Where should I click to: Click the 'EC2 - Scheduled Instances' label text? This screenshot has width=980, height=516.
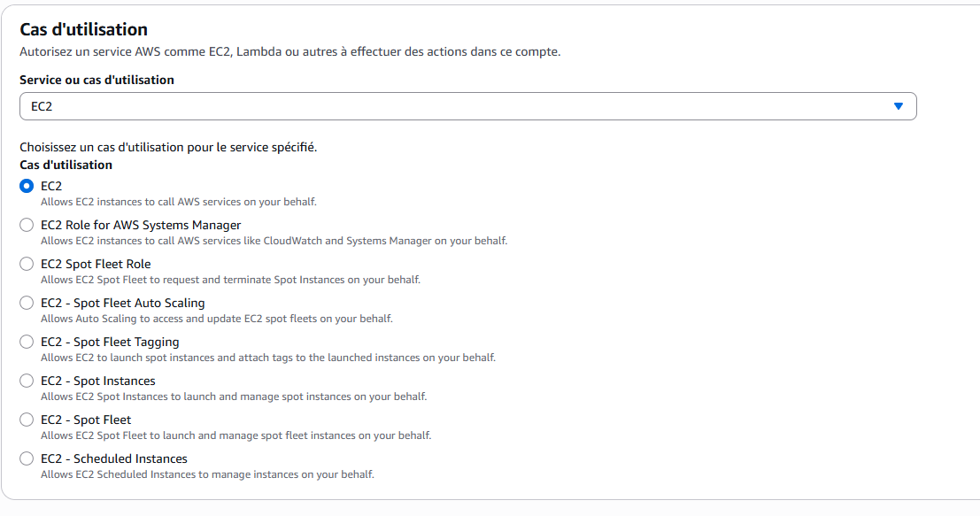click(x=113, y=458)
